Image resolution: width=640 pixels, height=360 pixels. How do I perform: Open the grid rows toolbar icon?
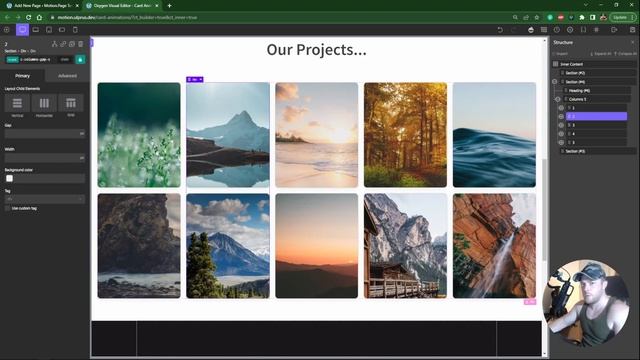coord(544,30)
